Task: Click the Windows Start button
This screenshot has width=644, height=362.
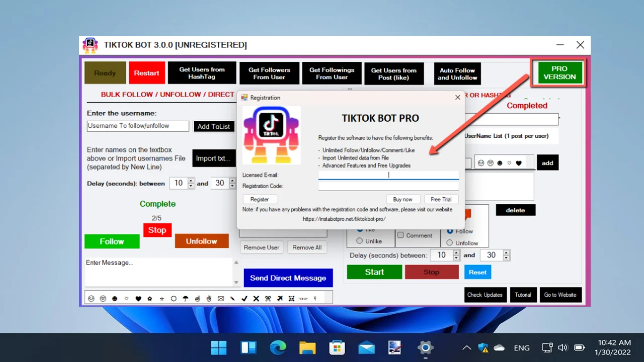Action: (219, 347)
